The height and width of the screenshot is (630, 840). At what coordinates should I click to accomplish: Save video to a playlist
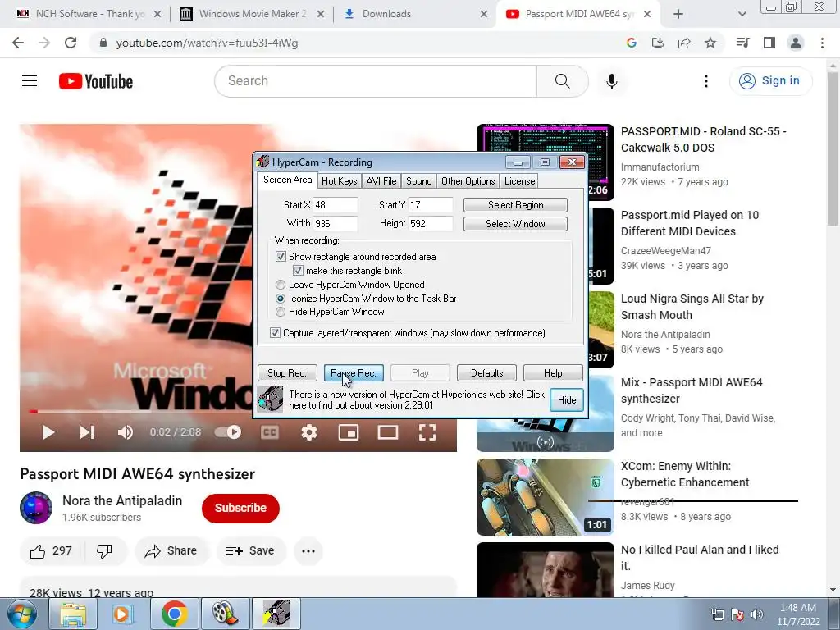tap(251, 550)
